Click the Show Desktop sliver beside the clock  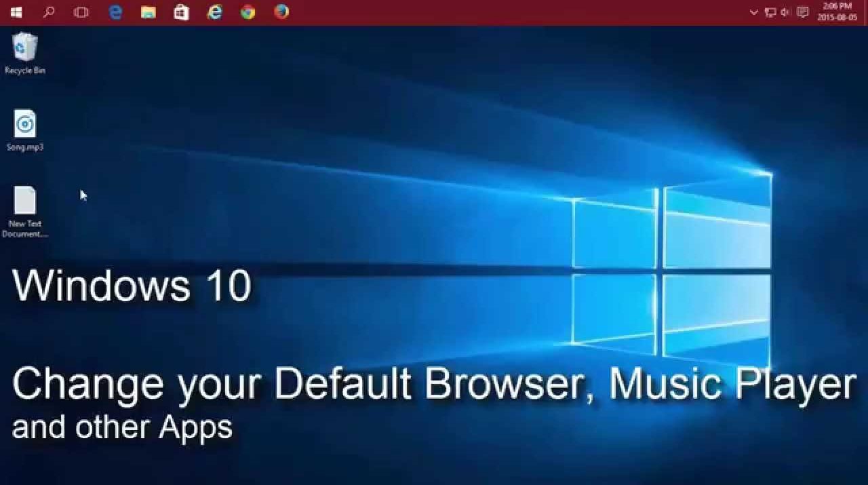point(865,12)
